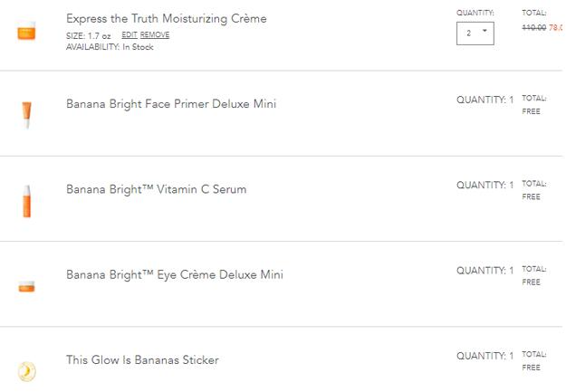Open Banana Bright Face Primer Deluxe Mini title
The height and width of the screenshot is (392, 566).
coord(171,104)
